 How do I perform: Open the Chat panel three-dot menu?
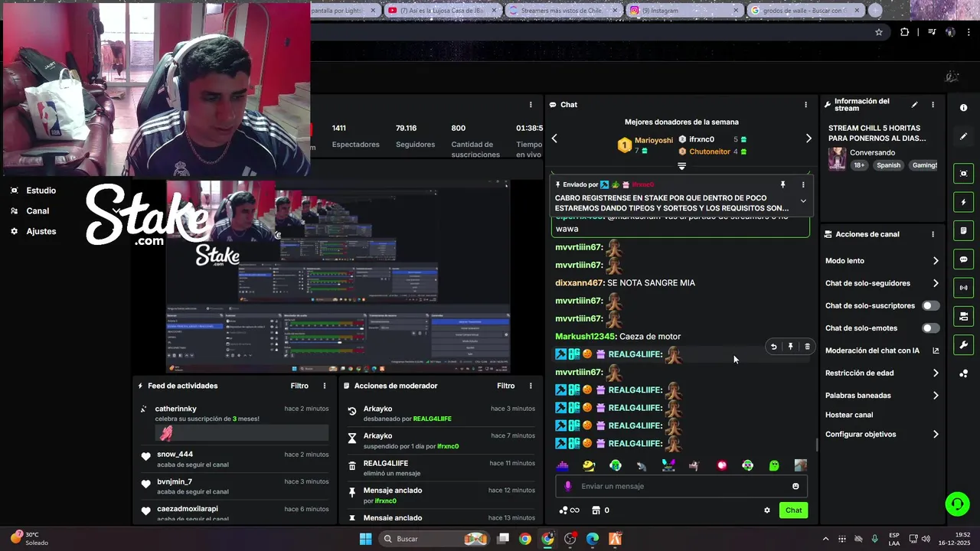click(805, 105)
